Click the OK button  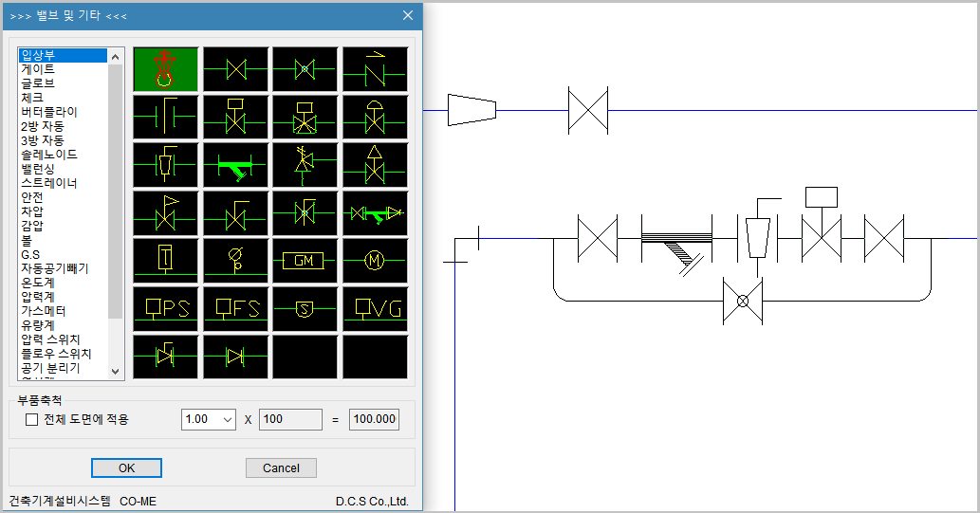tap(126, 467)
